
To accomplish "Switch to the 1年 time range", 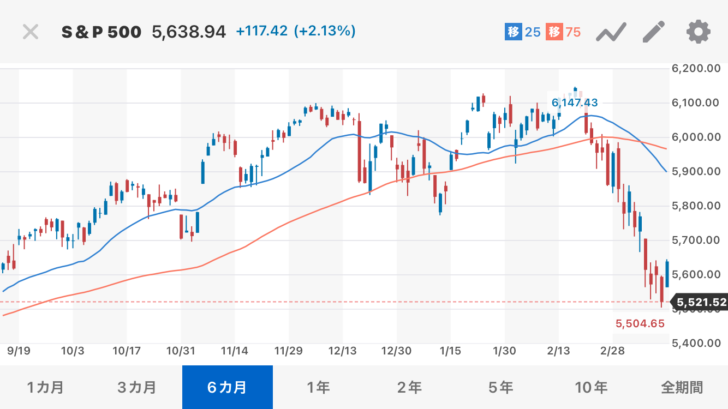I will pos(318,387).
